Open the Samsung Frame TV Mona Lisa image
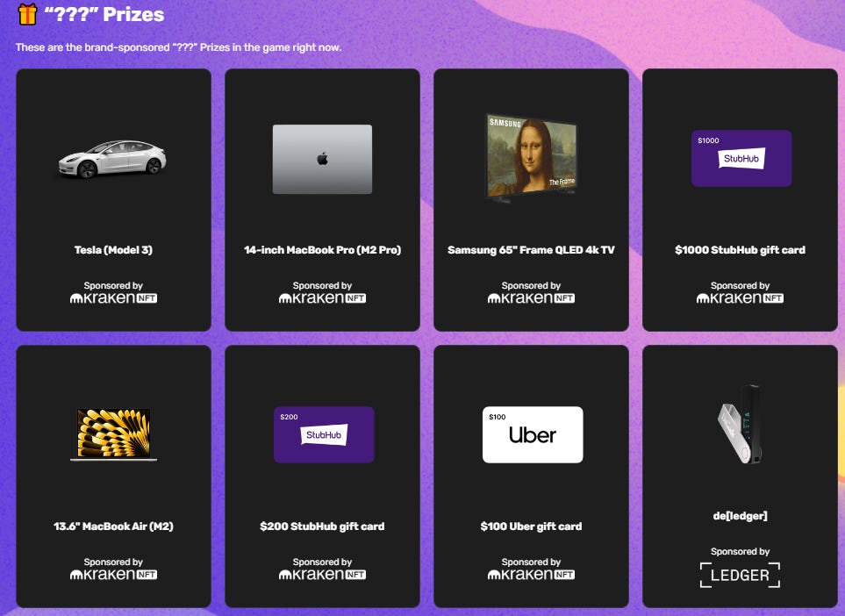Viewport: 845px width, 616px height. (x=532, y=157)
